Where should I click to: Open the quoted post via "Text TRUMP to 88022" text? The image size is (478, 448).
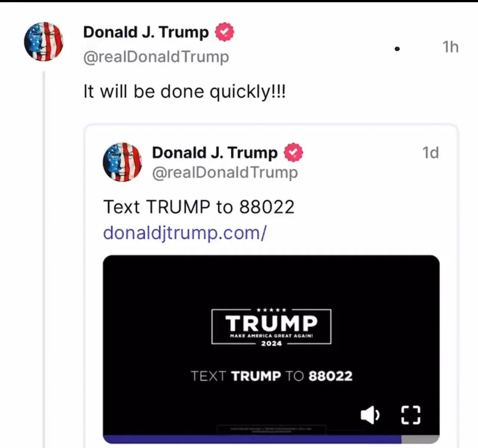click(199, 207)
